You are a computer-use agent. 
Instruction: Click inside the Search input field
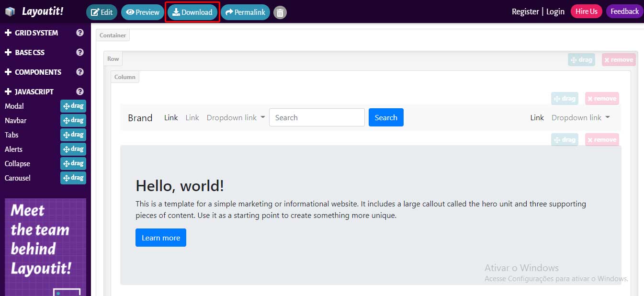[316, 117]
